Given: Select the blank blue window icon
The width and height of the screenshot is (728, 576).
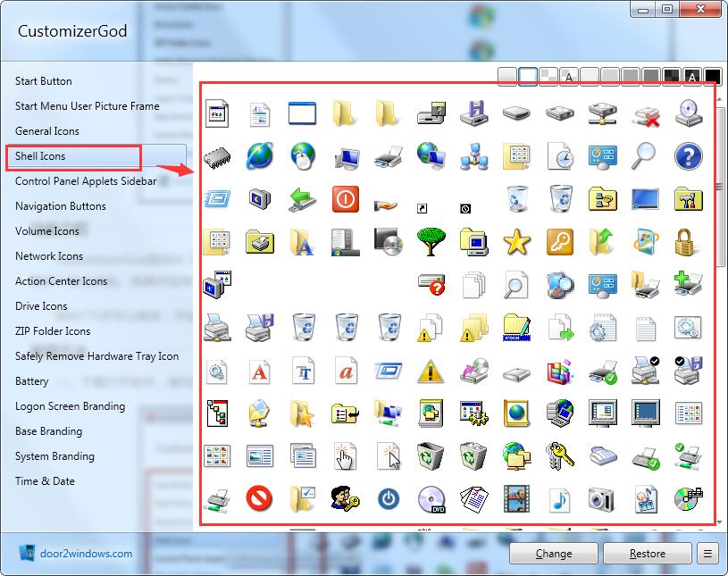Looking at the screenshot, I should [302, 113].
